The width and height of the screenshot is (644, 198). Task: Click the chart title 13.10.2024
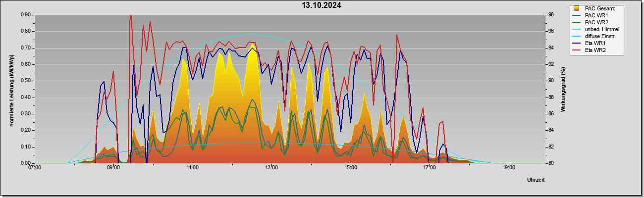click(322, 5)
